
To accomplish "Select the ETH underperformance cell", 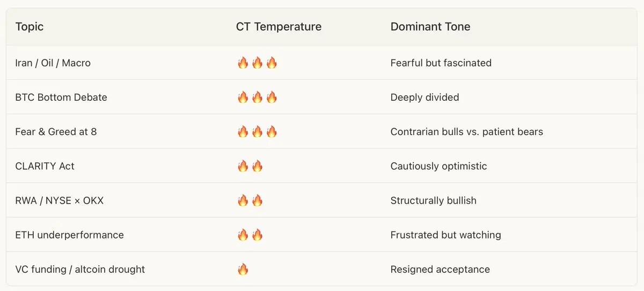I will click(x=69, y=235).
